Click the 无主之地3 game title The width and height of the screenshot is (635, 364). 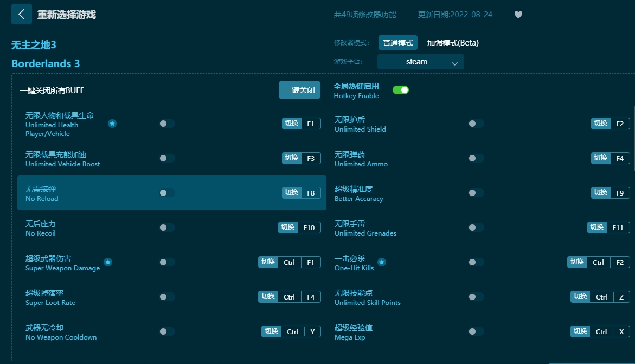tap(34, 44)
